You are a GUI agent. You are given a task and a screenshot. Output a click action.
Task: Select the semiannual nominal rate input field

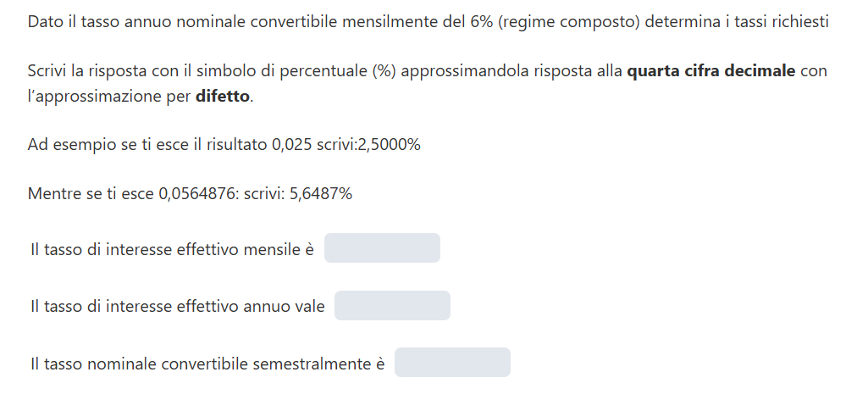tap(452, 363)
